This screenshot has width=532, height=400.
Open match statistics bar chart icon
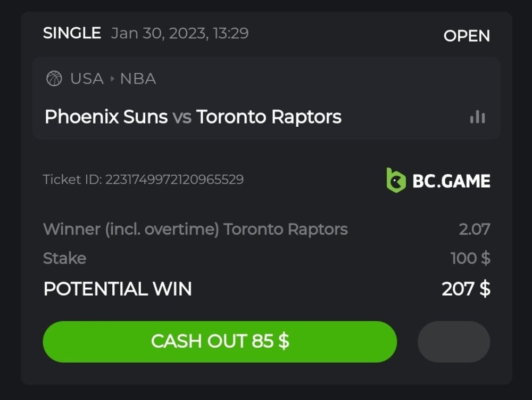477,117
